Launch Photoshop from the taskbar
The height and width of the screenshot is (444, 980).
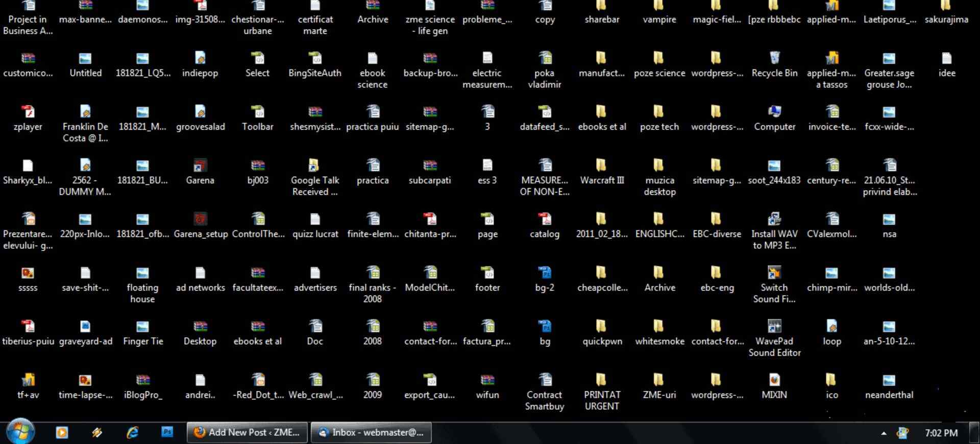167,432
